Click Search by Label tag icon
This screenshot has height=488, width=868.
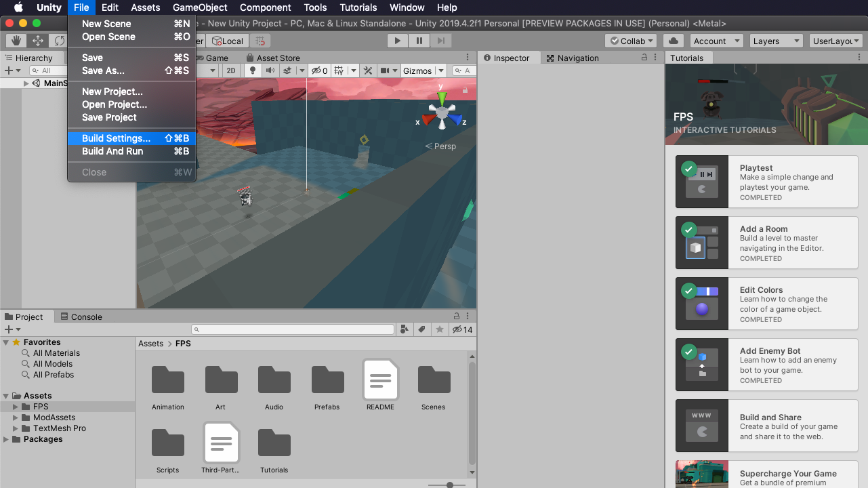click(421, 329)
